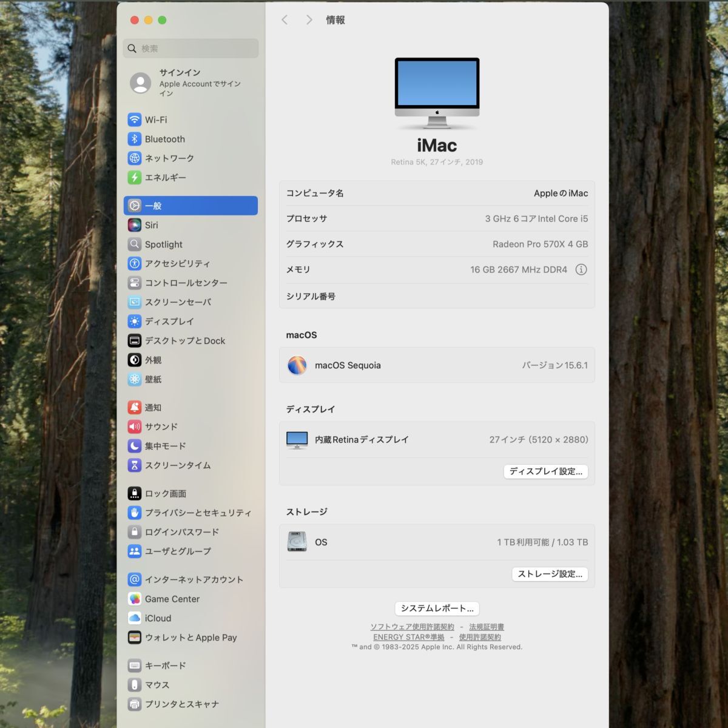This screenshot has width=728, height=728.
Task: Open ディスプレイ sidebar item
Action: [x=190, y=322]
